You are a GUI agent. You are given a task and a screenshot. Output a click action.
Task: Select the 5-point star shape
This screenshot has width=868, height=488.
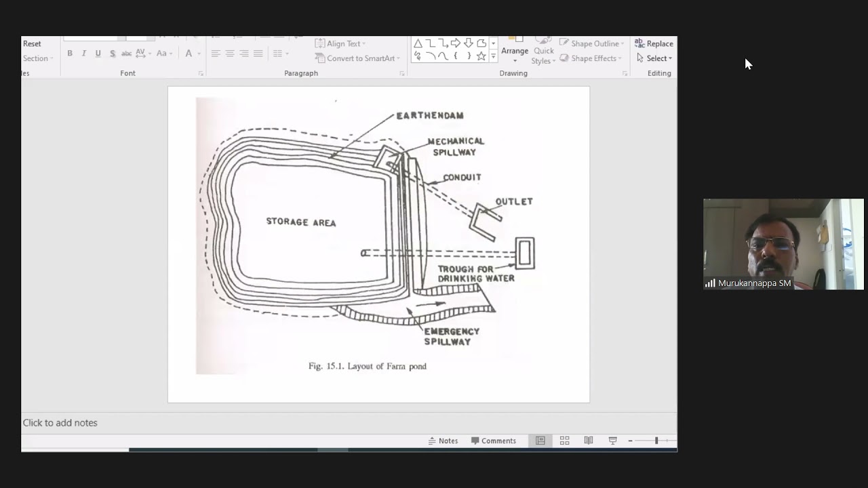click(481, 56)
